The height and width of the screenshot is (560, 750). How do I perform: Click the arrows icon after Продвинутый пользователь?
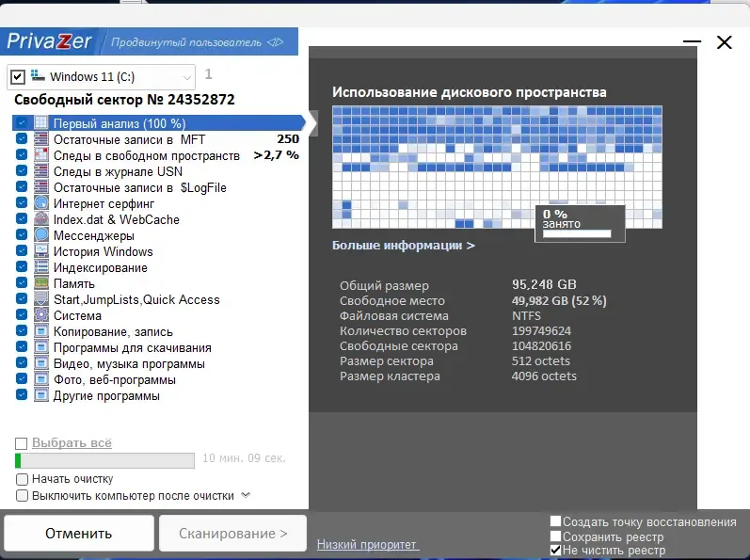(x=275, y=42)
